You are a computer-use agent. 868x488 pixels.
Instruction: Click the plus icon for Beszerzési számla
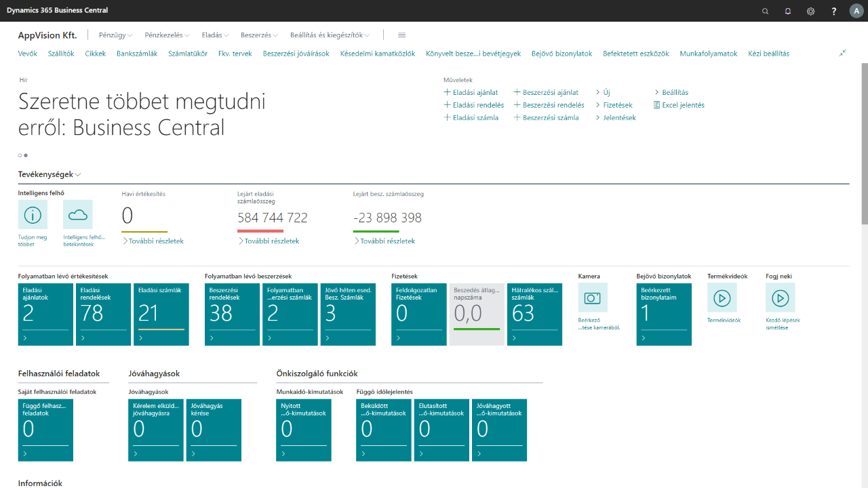point(517,117)
